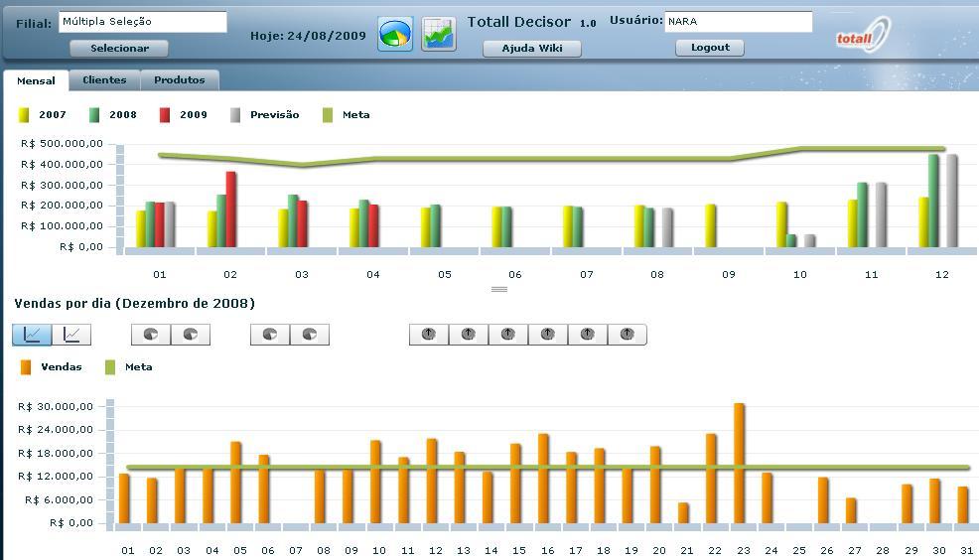Switch to the Clientes tab

point(104,80)
